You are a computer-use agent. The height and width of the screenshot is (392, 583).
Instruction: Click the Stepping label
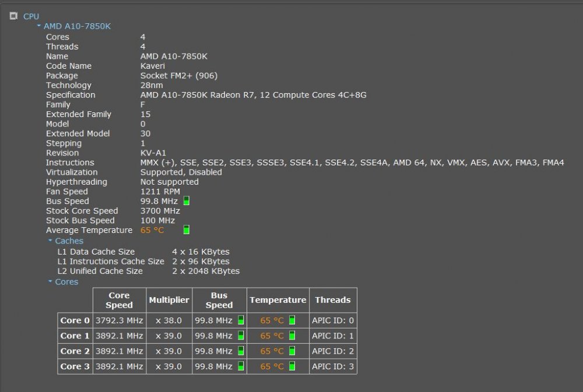click(x=64, y=143)
